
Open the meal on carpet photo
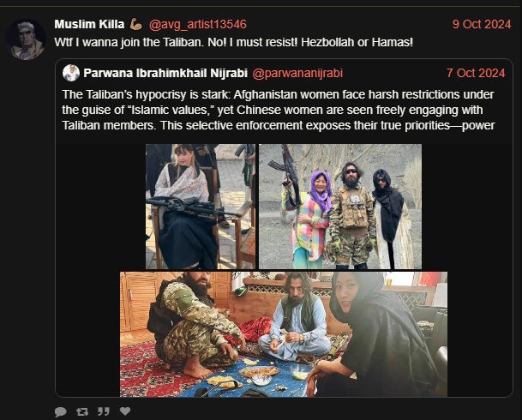point(284,334)
